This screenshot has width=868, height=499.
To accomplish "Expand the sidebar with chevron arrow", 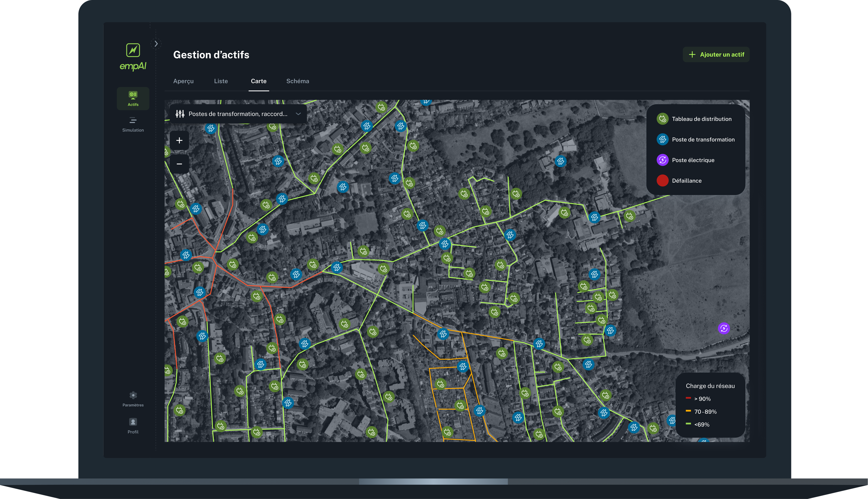I will point(156,44).
